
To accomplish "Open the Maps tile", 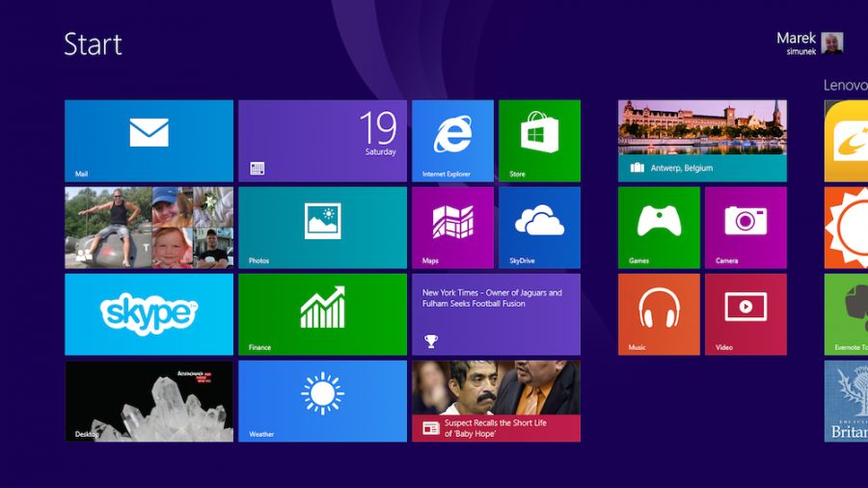I will [453, 228].
